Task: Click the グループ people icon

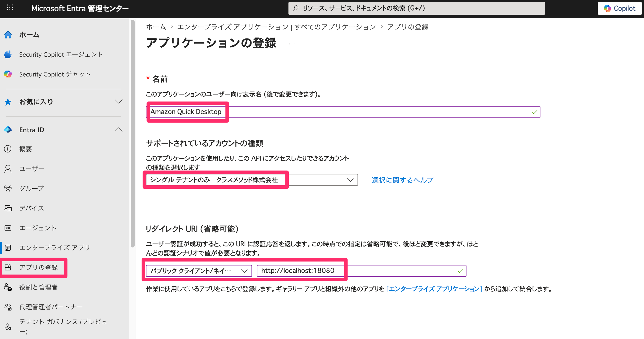Action: tap(8, 188)
